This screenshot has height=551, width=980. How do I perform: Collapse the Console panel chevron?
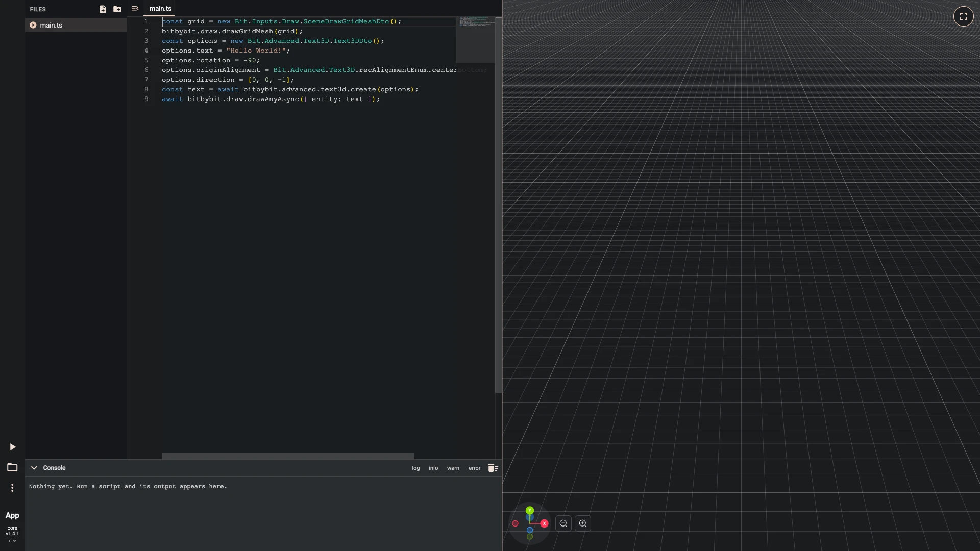click(x=34, y=468)
